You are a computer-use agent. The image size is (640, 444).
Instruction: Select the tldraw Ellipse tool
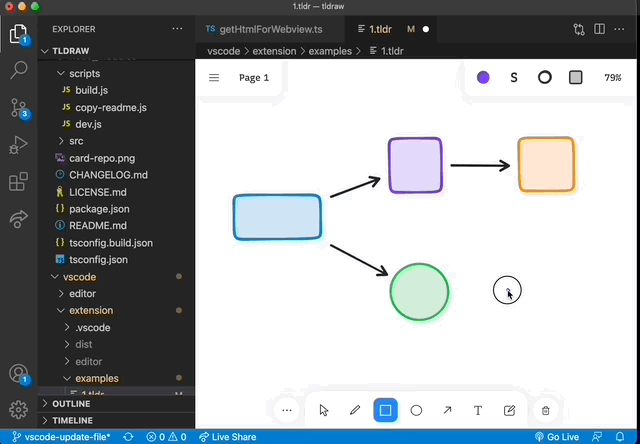[416, 410]
